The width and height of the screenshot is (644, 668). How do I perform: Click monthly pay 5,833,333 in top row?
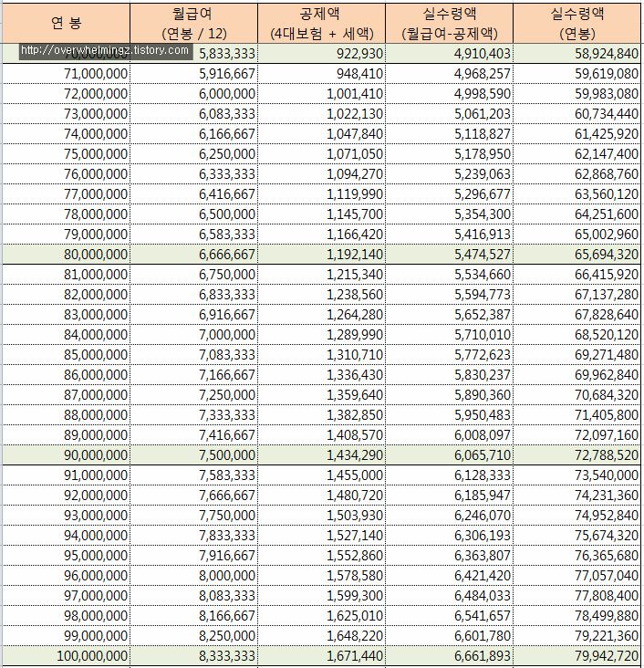[227, 54]
